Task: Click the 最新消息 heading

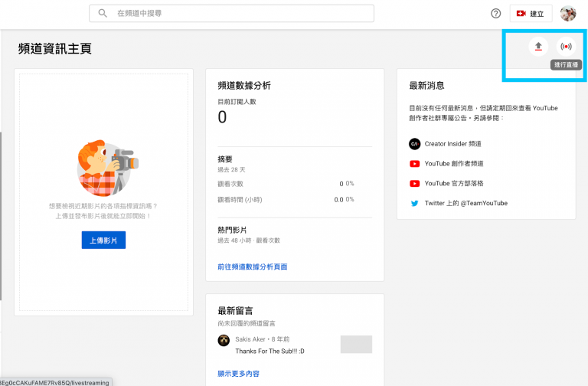Action: (x=426, y=86)
